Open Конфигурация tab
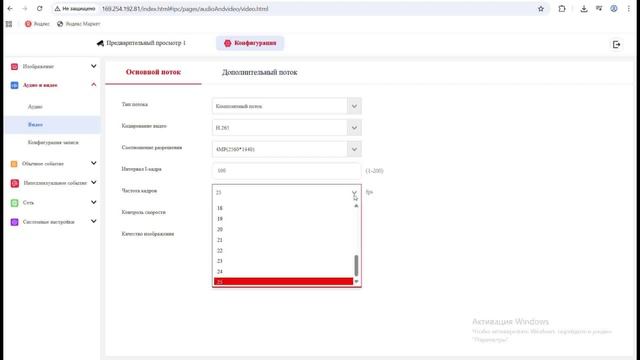This screenshot has height=360, width=640. click(250, 43)
